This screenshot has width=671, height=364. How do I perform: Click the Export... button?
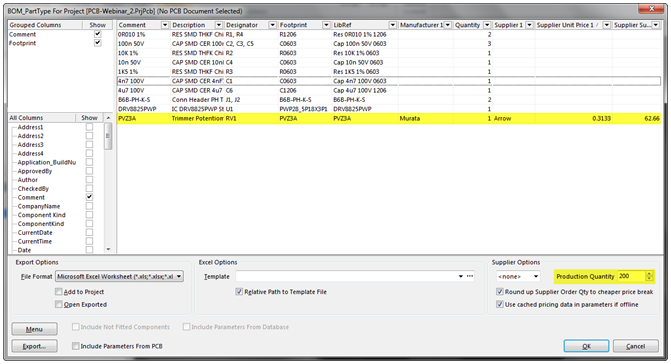(34, 346)
